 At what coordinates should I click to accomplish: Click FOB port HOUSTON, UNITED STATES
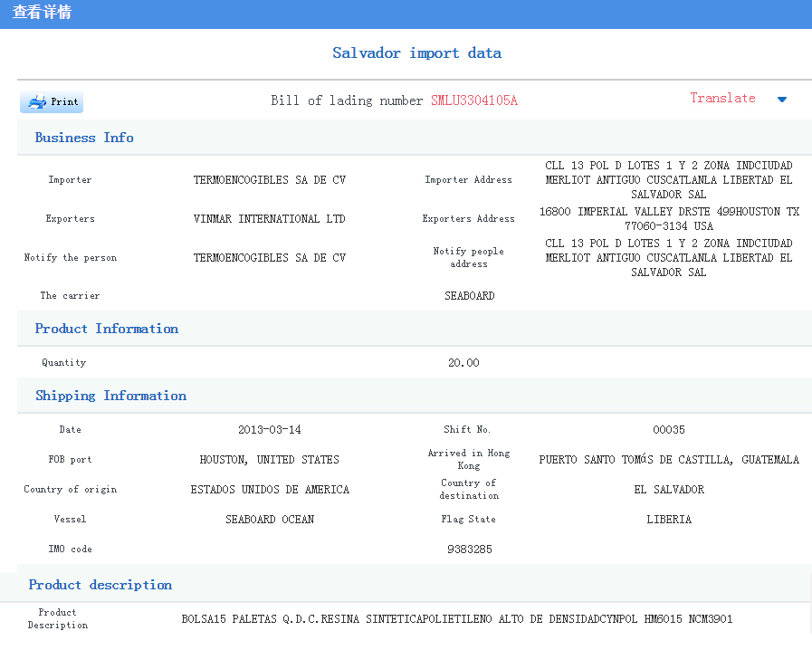click(269, 459)
